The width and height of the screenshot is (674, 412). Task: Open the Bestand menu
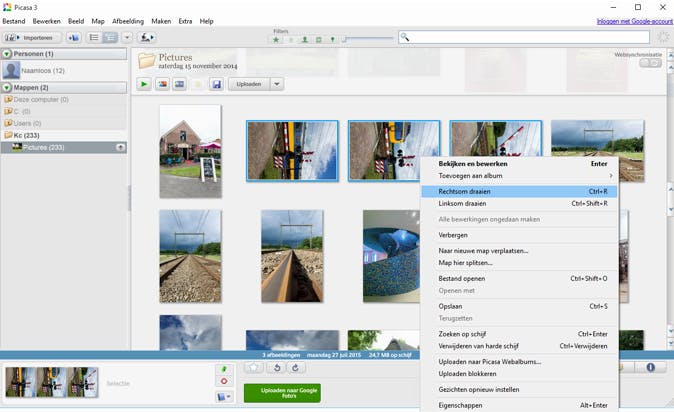click(14, 21)
